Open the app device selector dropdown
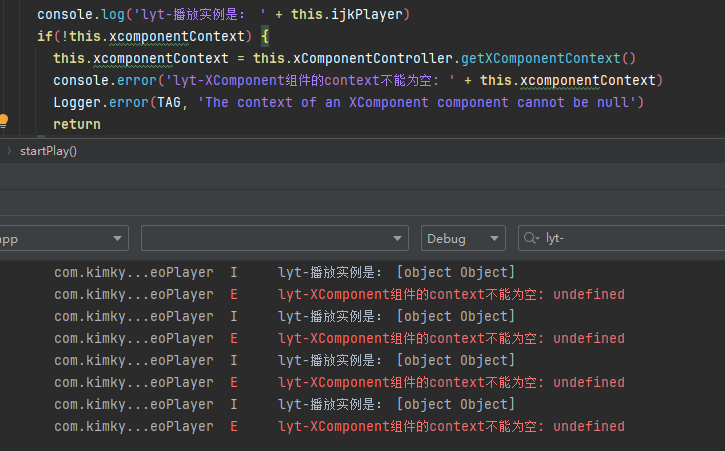The width and height of the screenshot is (725, 451). [x=62, y=239]
